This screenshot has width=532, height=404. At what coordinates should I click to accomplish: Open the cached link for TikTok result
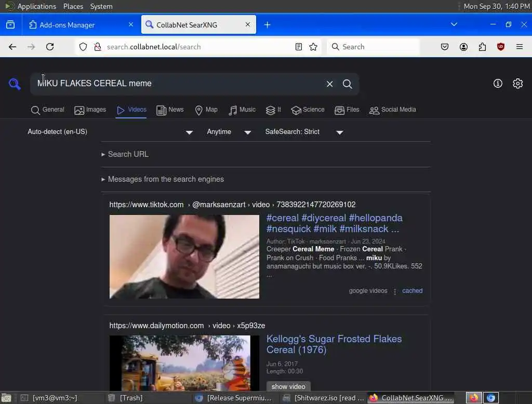coord(412,291)
